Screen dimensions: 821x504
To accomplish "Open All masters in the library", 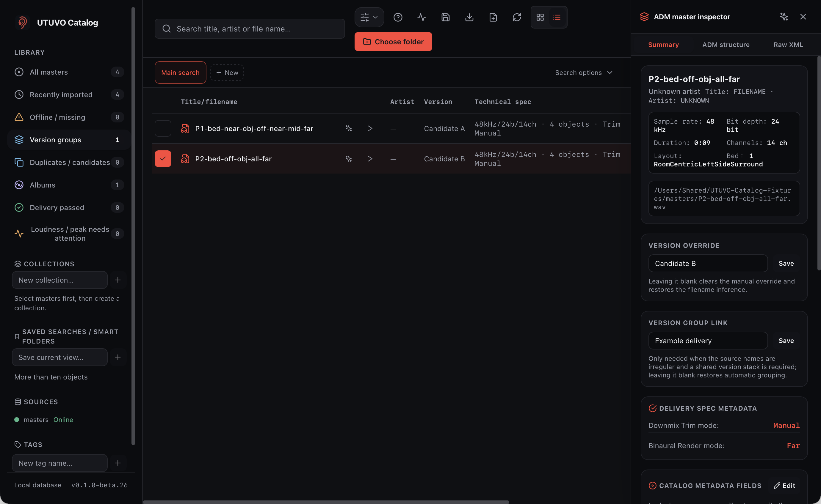I will (69, 72).
